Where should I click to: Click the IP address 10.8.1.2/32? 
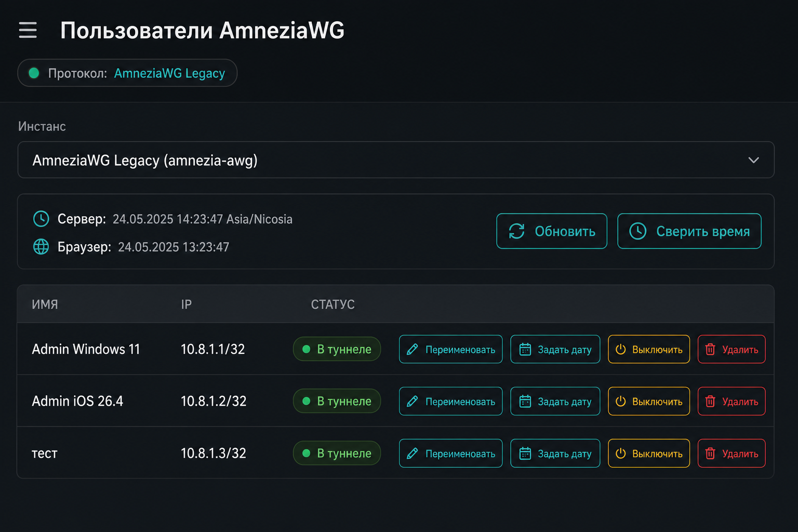tap(214, 401)
